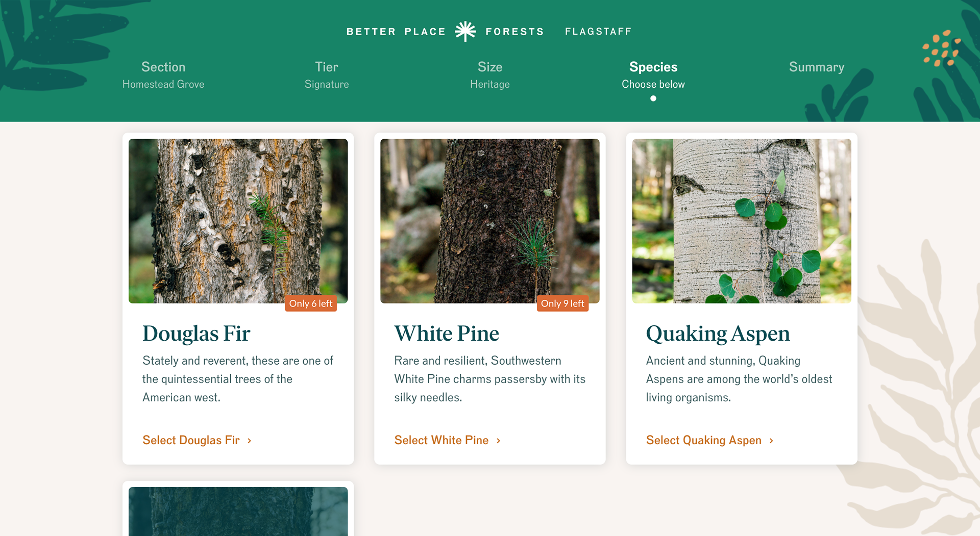Click the Douglas Fir heading
980x536 pixels.
tap(197, 334)
